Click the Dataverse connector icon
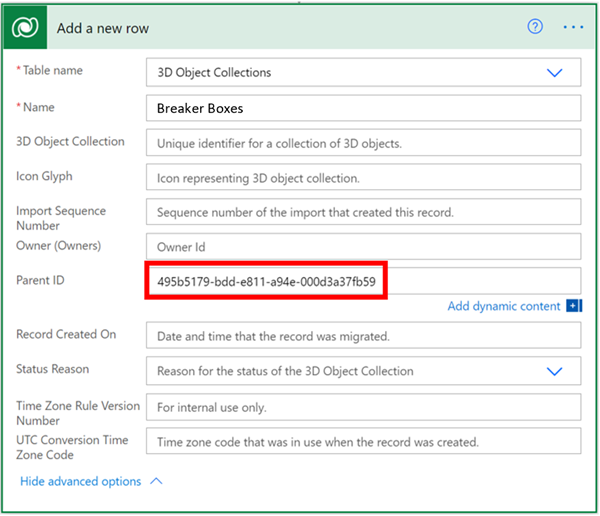The width and height of the screenshot is (600, 516). [25, 27]
